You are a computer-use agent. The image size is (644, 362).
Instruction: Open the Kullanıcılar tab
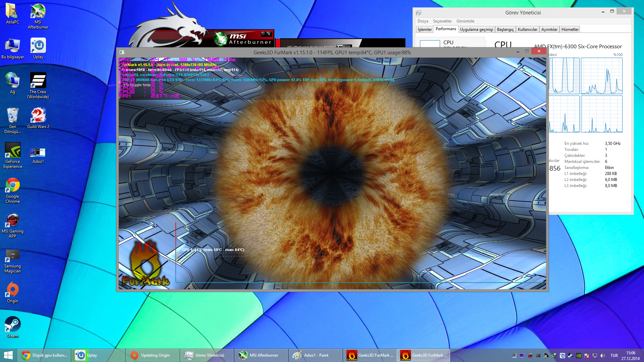click(528, 29)
